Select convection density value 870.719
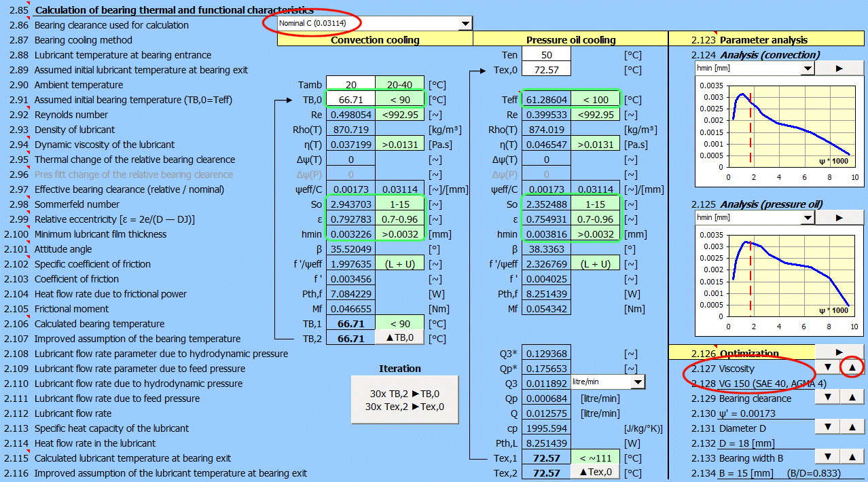Image resolution: width=868 pixels, height=482 pixels. pyautogui.click(x=350, y=129)
